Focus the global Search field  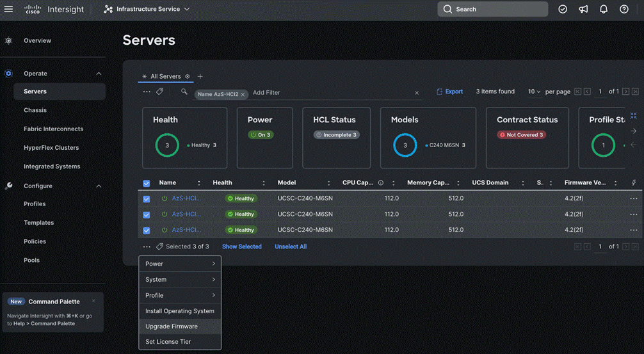click(x=492, y=9)
